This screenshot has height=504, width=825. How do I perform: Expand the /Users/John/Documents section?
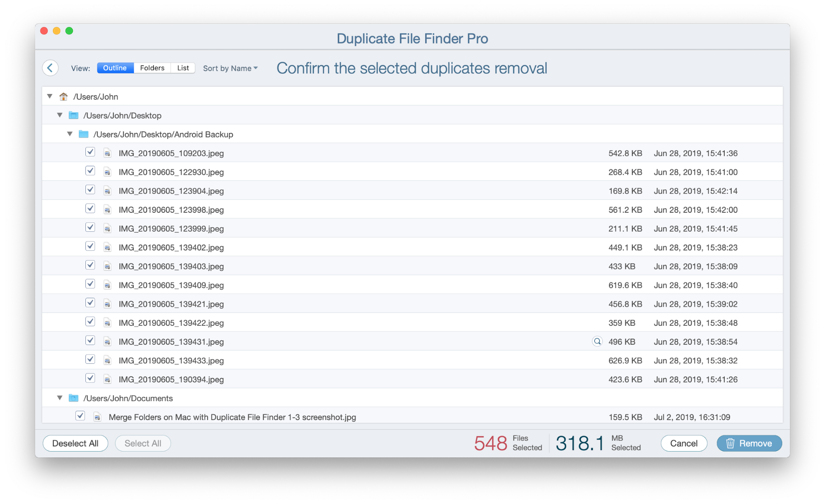coord(59,398)
